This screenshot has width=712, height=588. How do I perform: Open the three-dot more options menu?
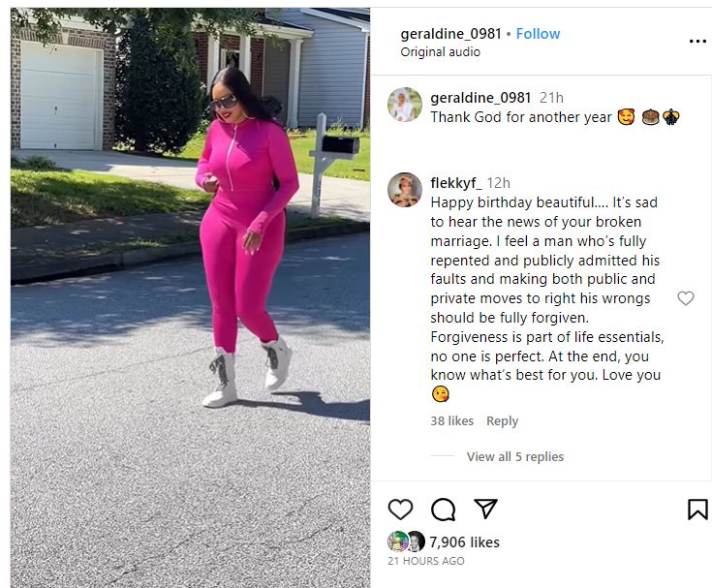click(x=697, y=42)
